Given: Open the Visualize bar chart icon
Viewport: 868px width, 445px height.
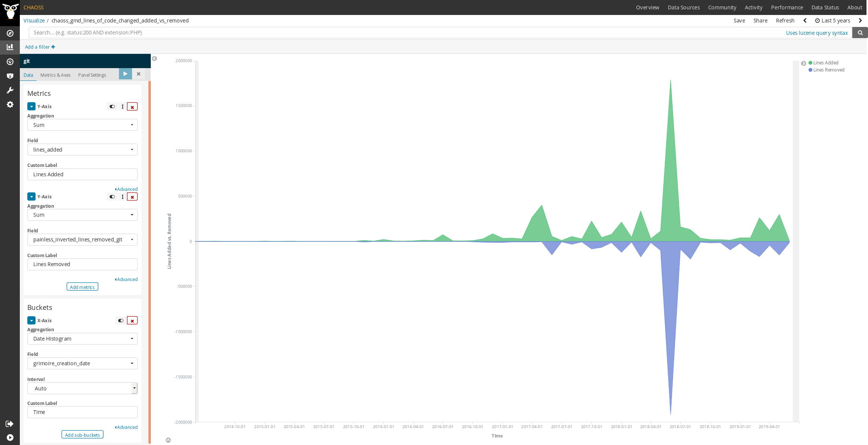Looking at the screenshot, I should [x=10, y=47].
